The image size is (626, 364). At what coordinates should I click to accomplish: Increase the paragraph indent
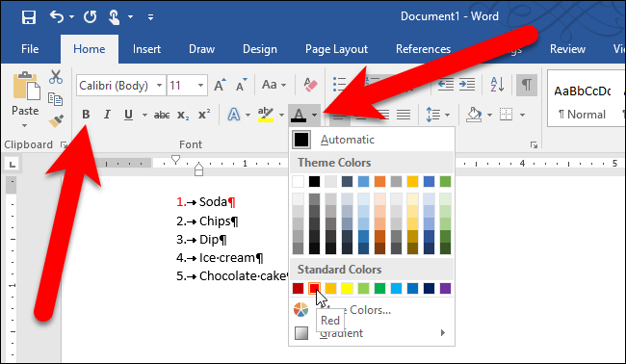(467, 84)
